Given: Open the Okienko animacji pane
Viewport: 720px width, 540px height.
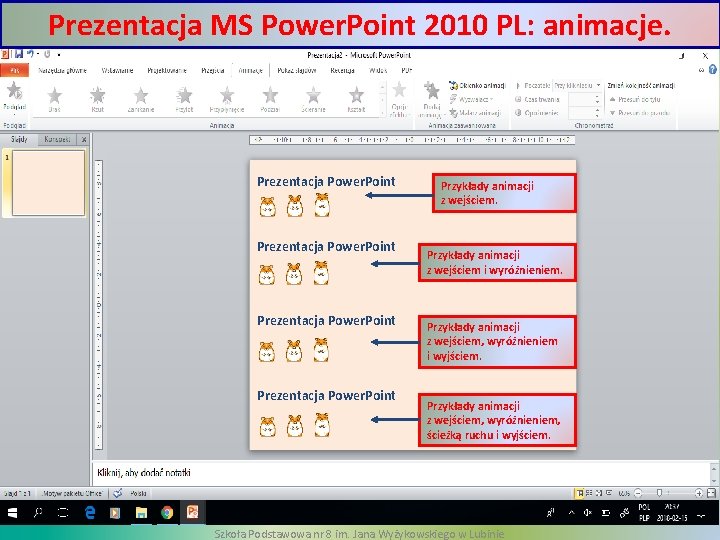Looking at the screenshot, I should pyautogui.click(x=477, y=85).
